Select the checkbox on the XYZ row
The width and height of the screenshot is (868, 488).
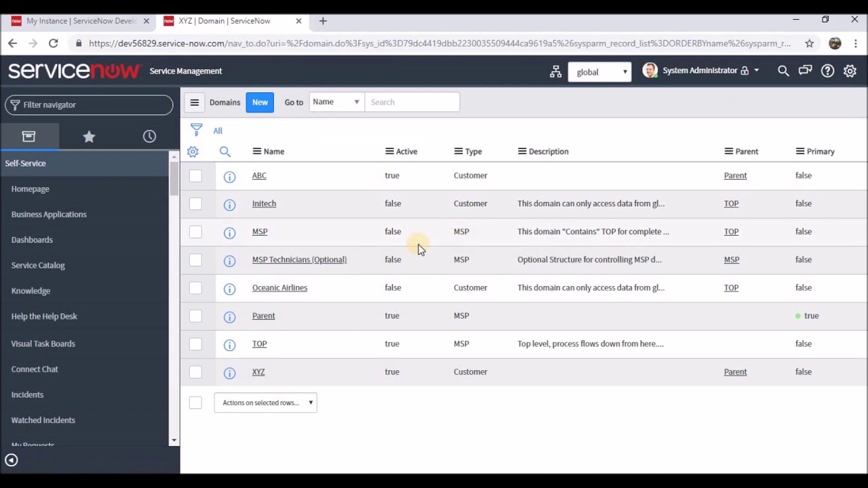(195, 371)
